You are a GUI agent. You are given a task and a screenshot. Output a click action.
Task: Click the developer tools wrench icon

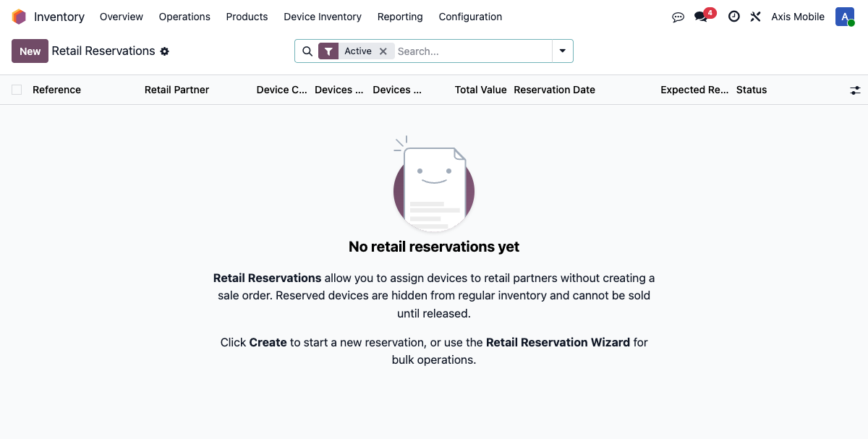(755, 17)
